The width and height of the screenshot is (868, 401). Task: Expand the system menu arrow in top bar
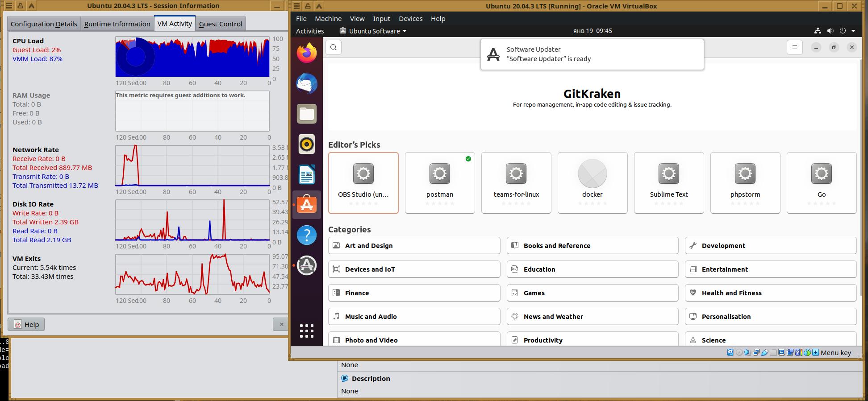853,31
